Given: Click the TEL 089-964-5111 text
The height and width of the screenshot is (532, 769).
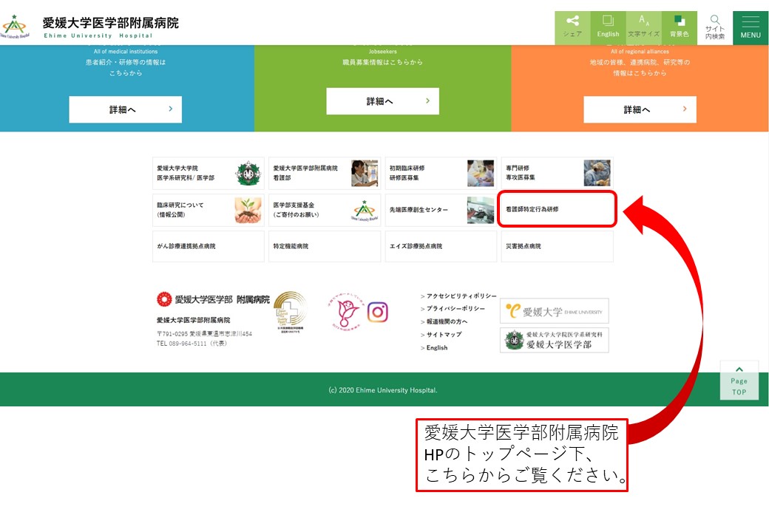Looking at the screenshot, I should coord(192,344).
